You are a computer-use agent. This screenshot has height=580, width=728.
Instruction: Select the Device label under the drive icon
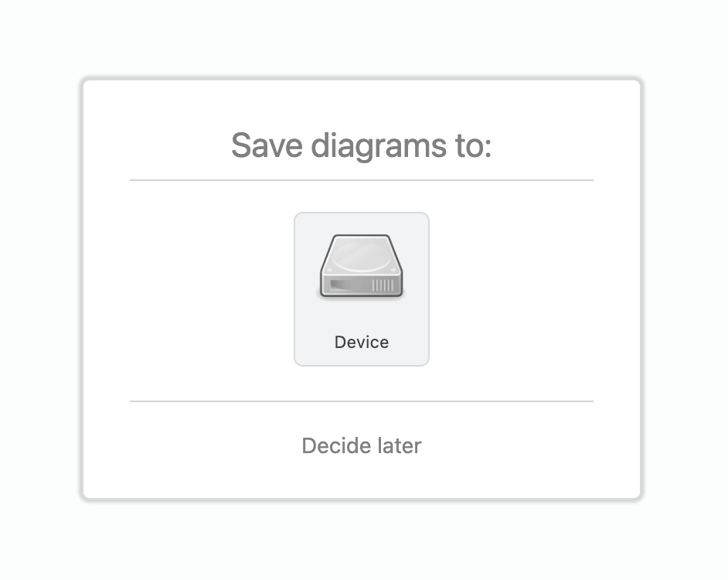[362, 342]
